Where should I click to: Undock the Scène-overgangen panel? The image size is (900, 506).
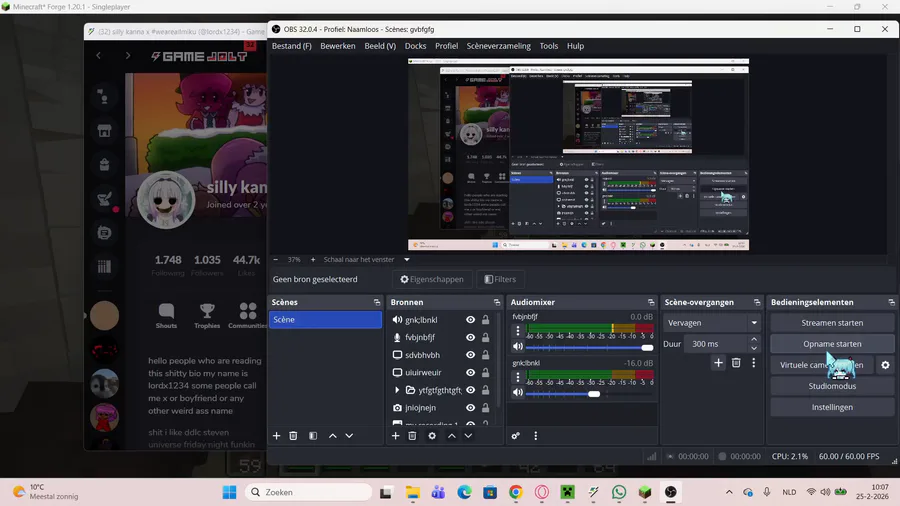tap(757, 302)
